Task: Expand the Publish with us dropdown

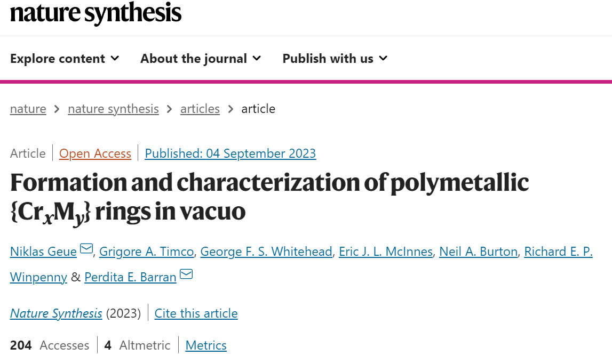Action: click(335, 59)
